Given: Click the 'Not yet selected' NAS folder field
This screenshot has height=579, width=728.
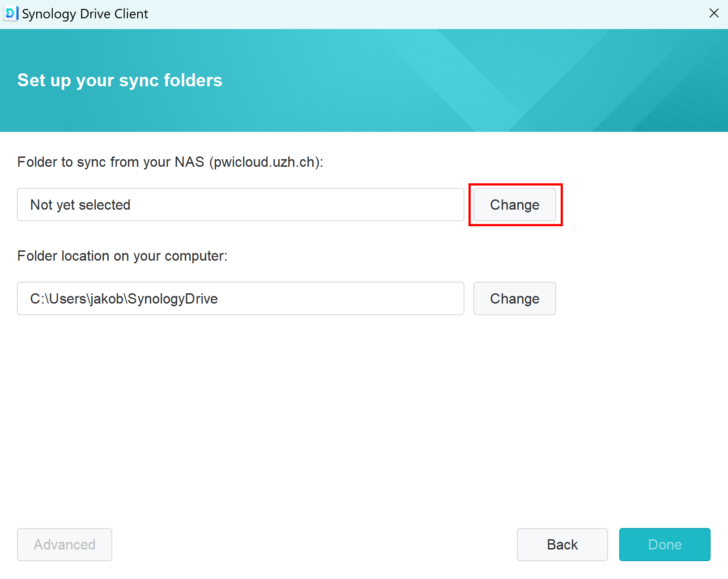Looking at the screenshot, I should point(241,205).
